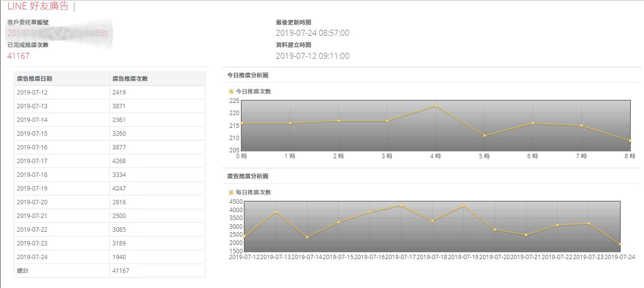The width and height of the screenshot is (644, 288).
Task: Click the 今日推廣分析圖 section heading
Action: [248, 75]
